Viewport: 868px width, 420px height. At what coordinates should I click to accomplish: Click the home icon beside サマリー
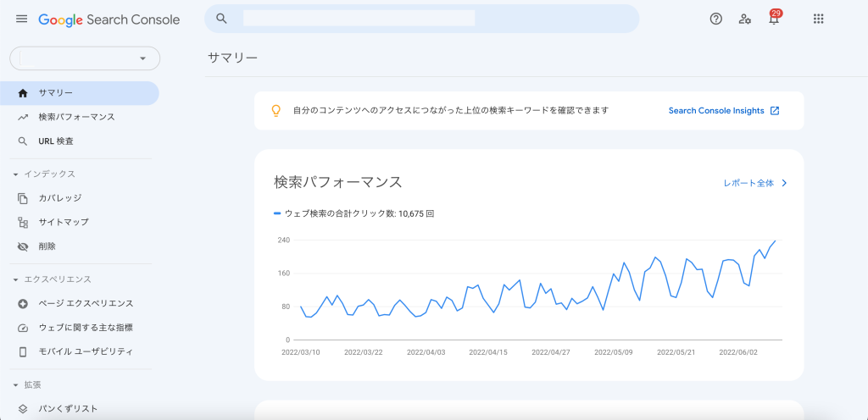pyautogui.click(x=23, y=93)
